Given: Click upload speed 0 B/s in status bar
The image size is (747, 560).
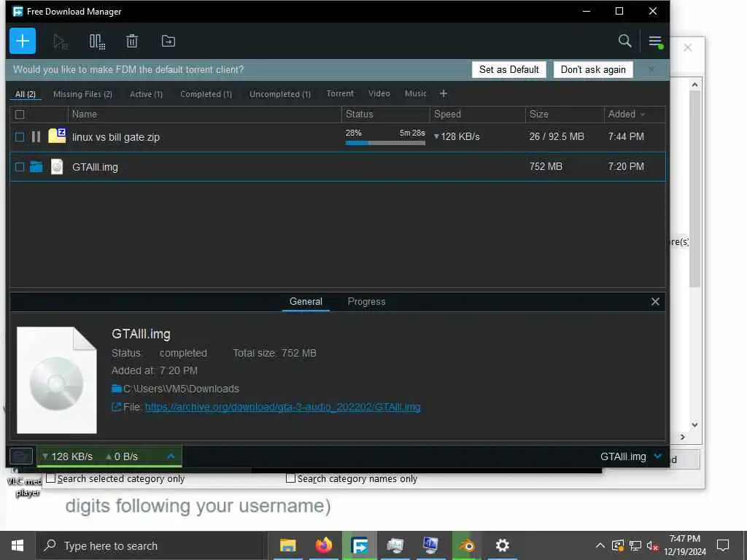Looking at the screenshot, I should [122, 456].
